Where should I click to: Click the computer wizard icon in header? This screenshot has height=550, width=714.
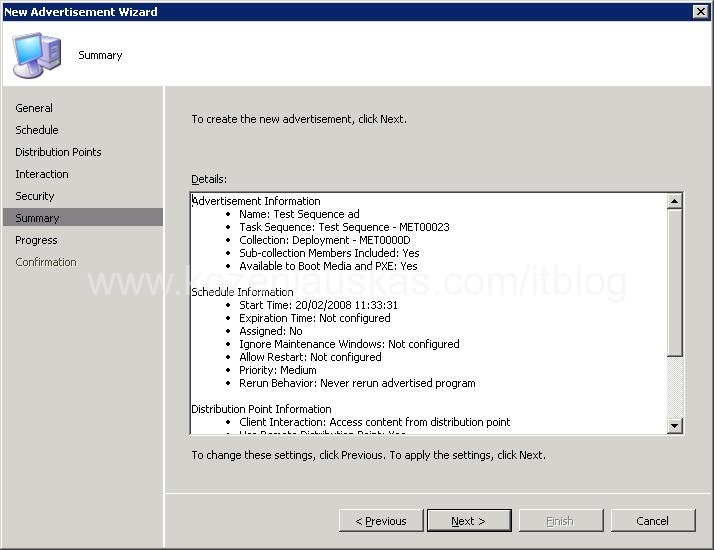pos(36,54)
